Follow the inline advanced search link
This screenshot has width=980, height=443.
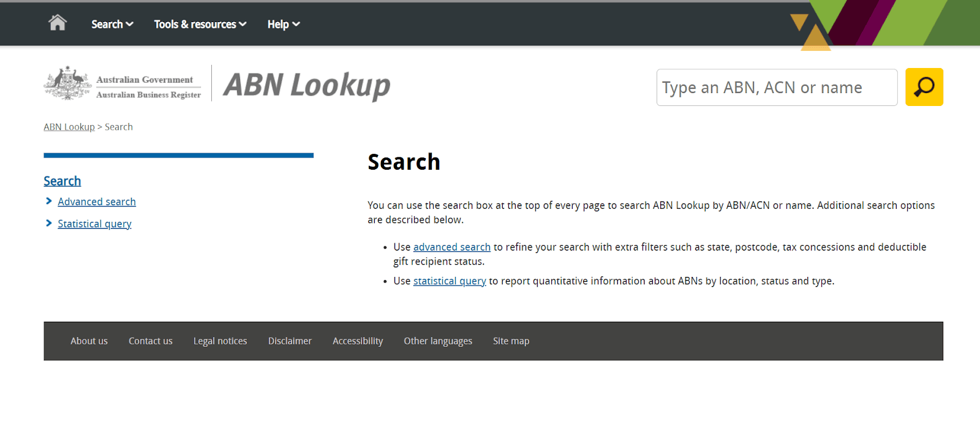click(452, 247)
